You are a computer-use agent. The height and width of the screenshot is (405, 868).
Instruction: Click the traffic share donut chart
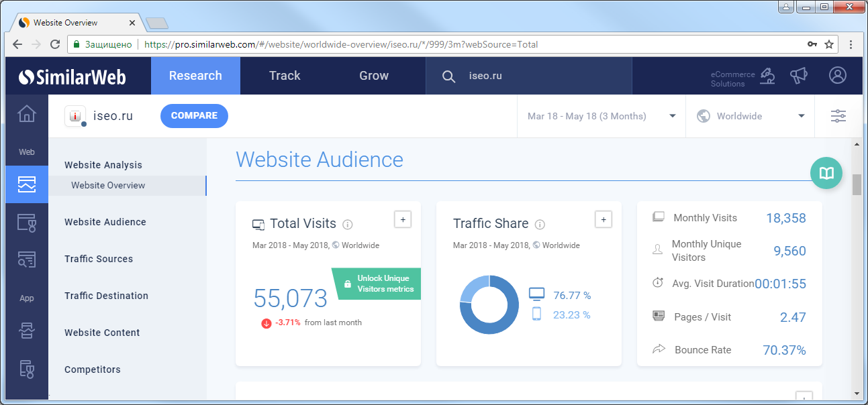point(489,305)
